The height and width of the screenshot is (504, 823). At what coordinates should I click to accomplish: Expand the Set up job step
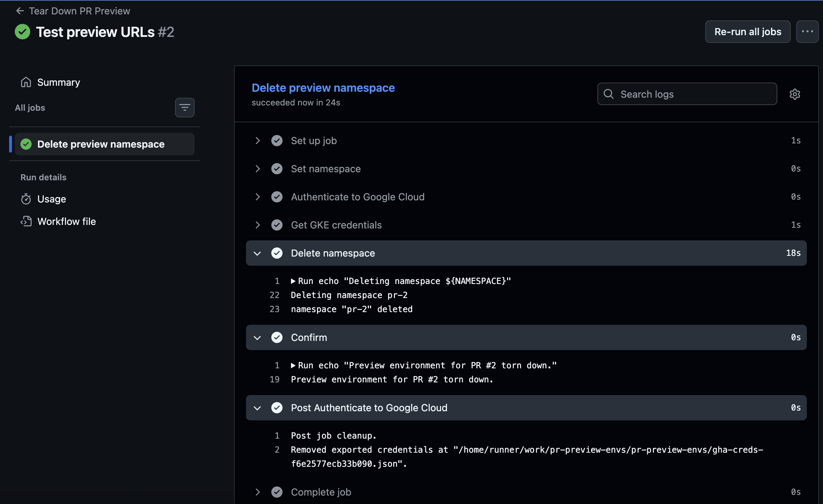tap(258, 141)
